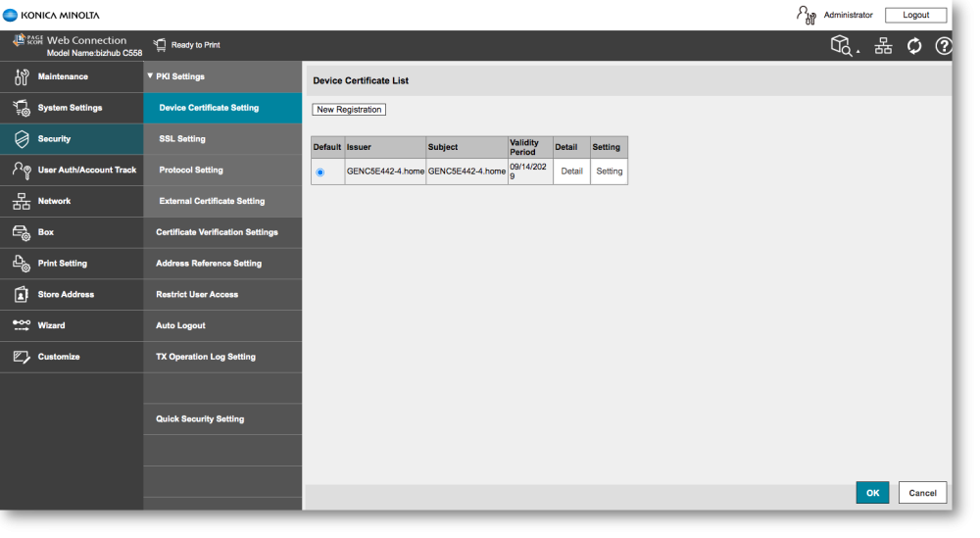980x538 pixels.
Task: Click the OK button
Action: coord(872,492)
